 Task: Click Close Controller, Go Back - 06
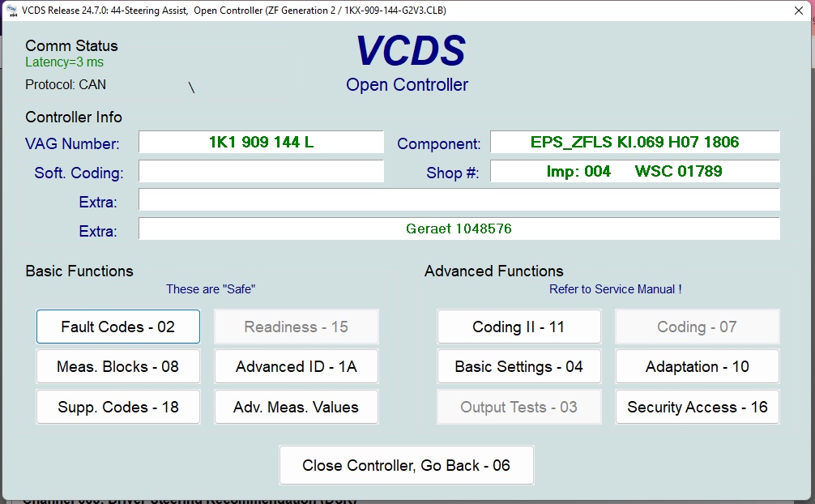407,465
